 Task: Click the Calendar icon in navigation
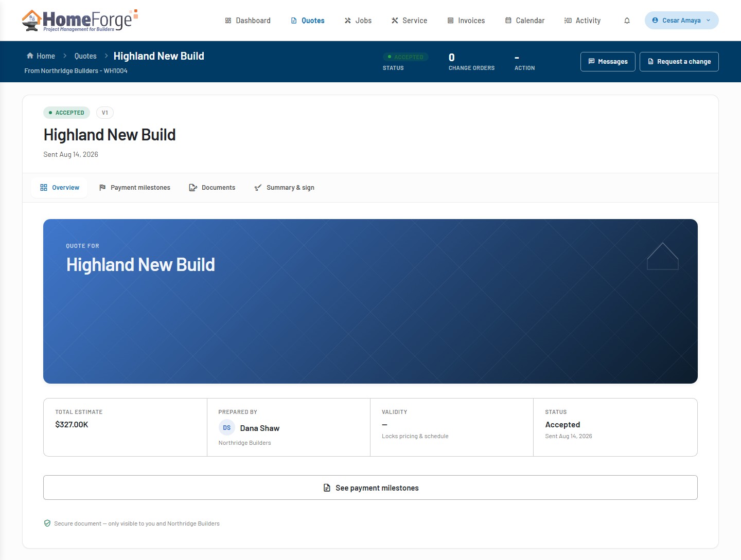tap(508, 21)
